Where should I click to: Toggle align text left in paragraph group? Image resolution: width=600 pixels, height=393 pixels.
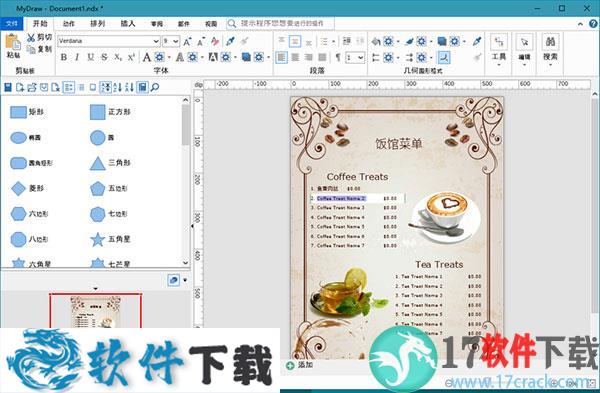(x=281, y=57)
